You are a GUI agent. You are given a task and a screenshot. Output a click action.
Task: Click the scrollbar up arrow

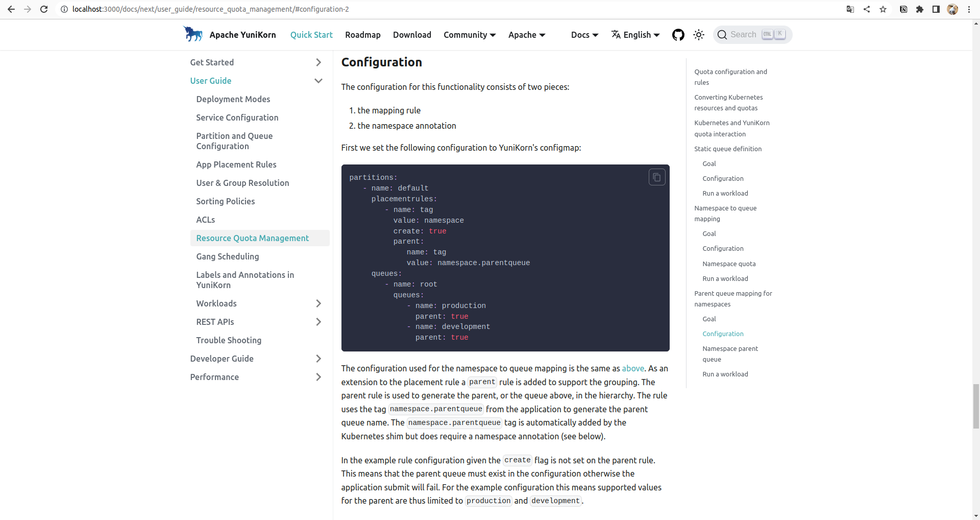(x=976, y=23)
